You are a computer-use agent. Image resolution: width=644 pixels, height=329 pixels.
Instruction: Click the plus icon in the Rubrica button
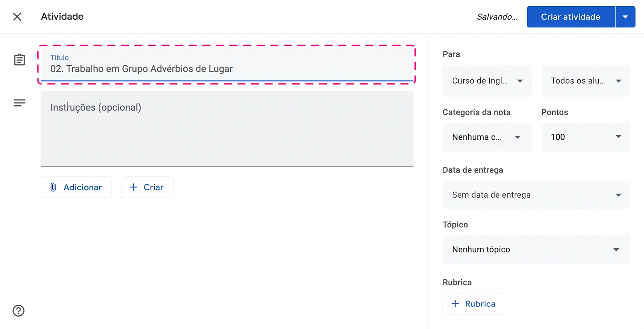[455, 304]
